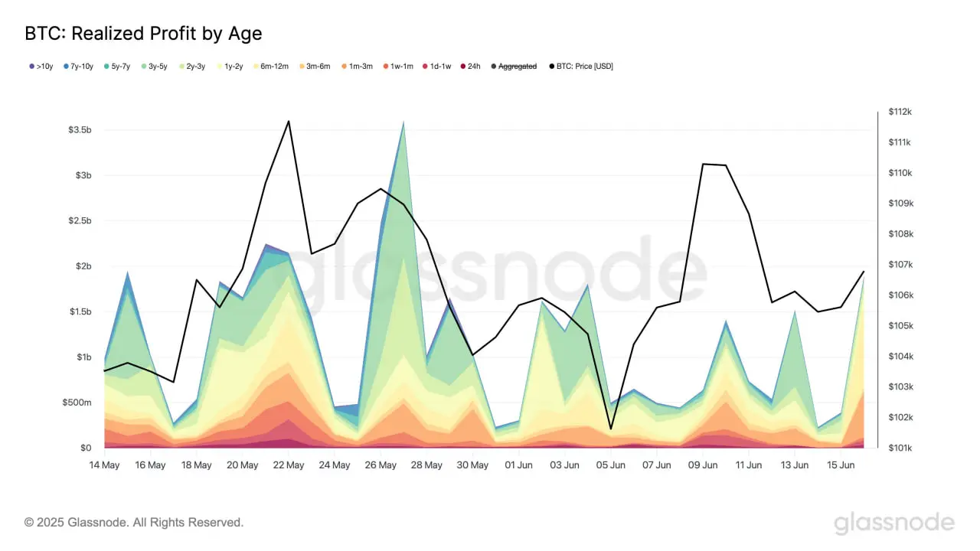Select the 05 Jun x-axis label
Image resolution: width=980 pixels, height=551 pixels.
(x=610, y=465)
